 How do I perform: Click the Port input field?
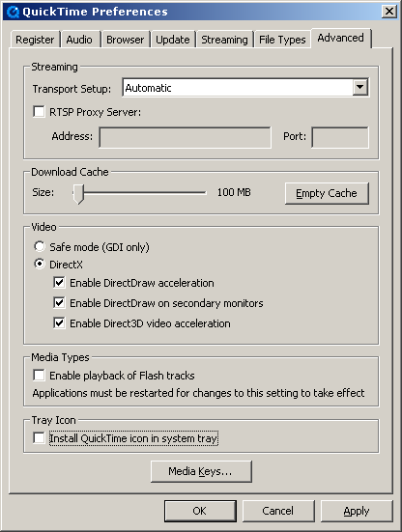(x=340, y=137)
